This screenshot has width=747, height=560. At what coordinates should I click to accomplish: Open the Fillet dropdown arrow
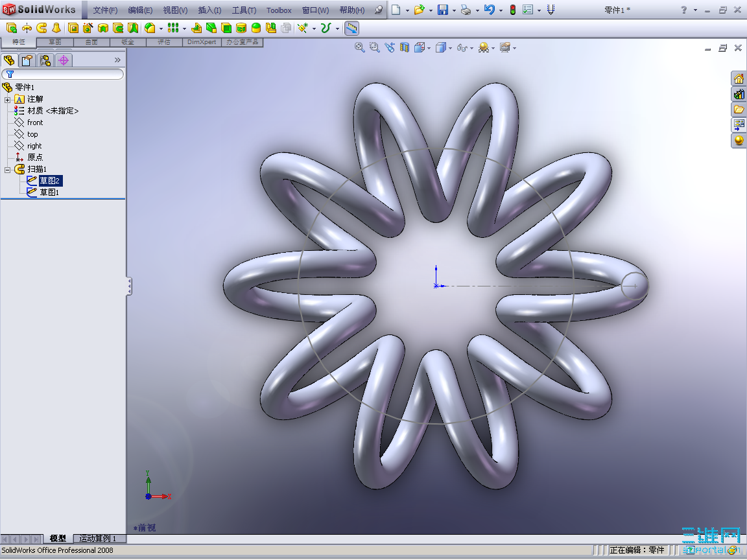coord(161,29)
